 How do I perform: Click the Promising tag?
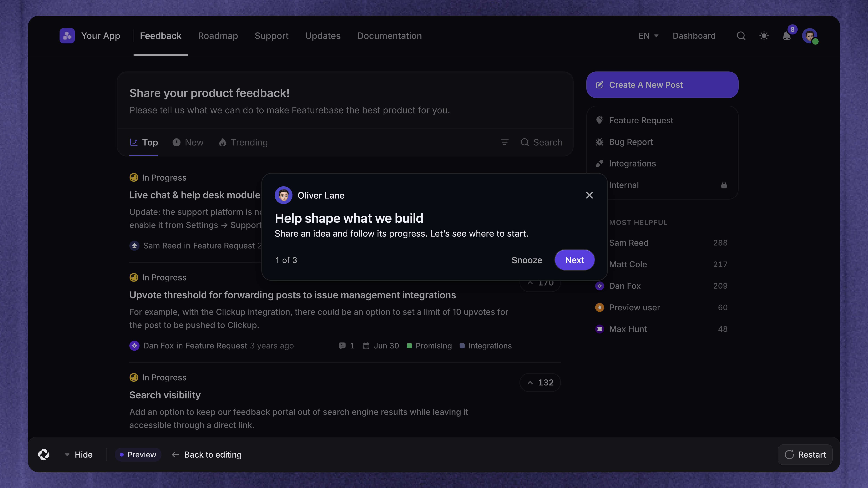tap(429, 345)
